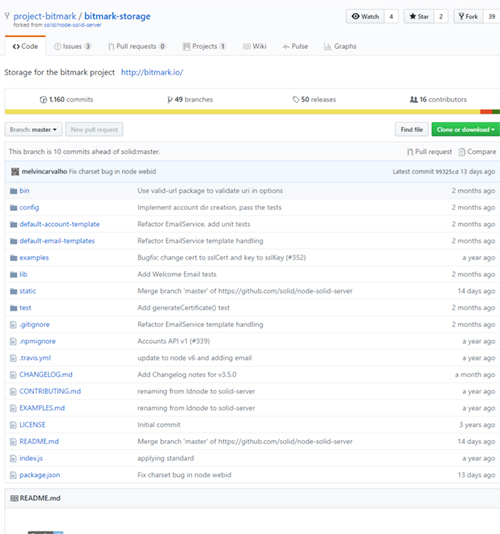The width and height of the screenshot is (500, 534).
Task: Click the stargazers count 2
Action: click(x=441, y=16)
